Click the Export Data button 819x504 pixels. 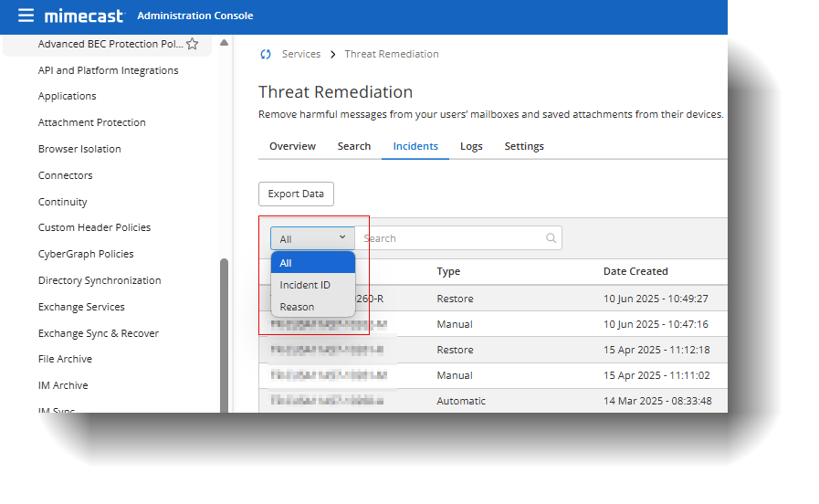coord(296,194)
